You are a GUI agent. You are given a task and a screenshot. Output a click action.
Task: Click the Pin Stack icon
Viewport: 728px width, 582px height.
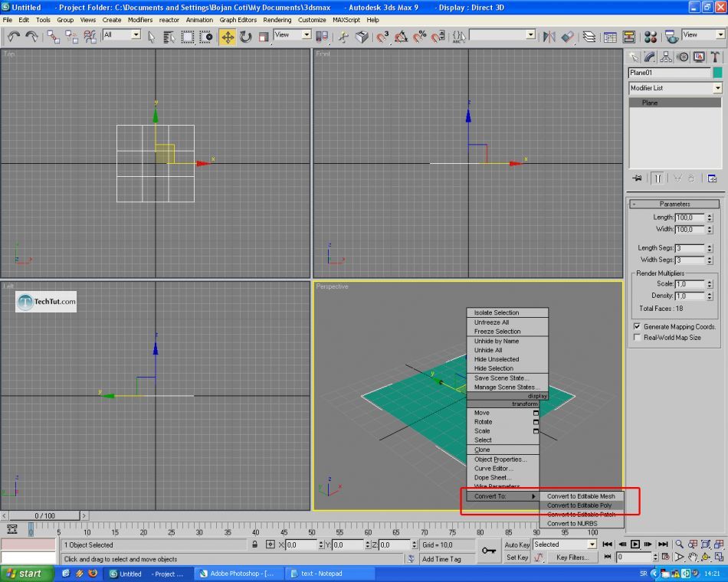[x=637, y=178]
